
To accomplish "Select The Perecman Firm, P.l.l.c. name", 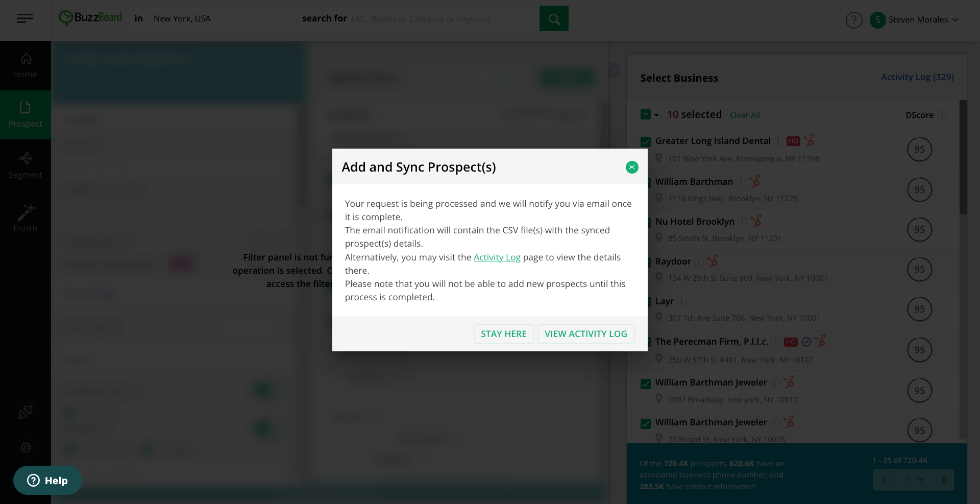I will [x=712, y=342].
